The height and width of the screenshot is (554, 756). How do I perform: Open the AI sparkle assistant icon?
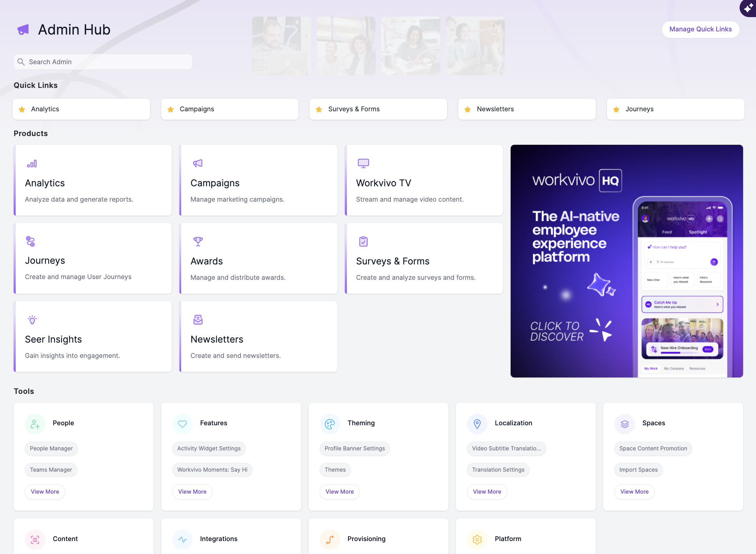(x=748, y=8)
